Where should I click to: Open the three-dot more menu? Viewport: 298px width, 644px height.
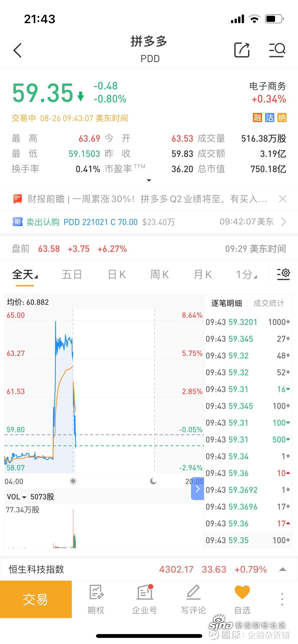tap(282, 599)
